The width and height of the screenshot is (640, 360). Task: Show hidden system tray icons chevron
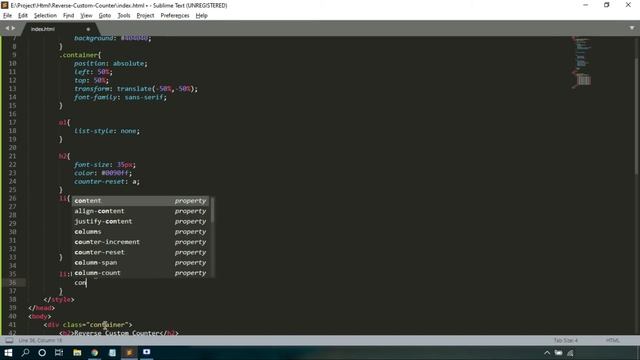(x=547, y=353)
